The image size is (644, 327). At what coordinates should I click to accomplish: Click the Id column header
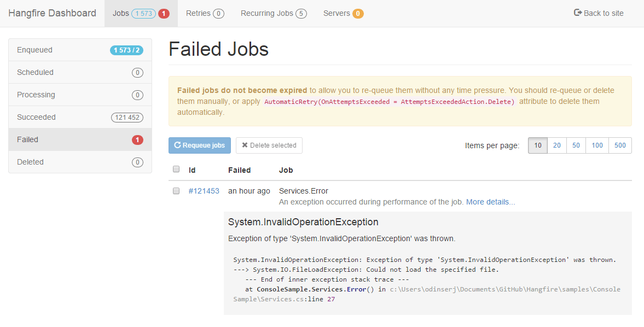(x=192, y=170)
